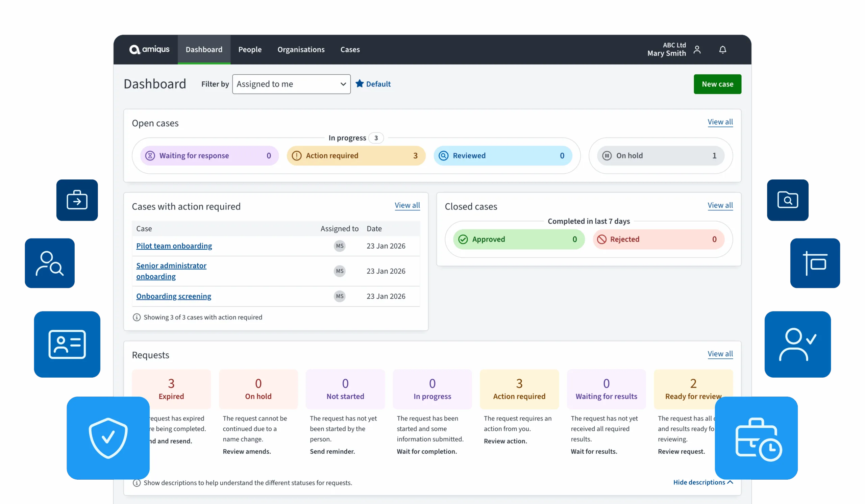Click the New case button
The image size is (865, 504).
(717, 84)
